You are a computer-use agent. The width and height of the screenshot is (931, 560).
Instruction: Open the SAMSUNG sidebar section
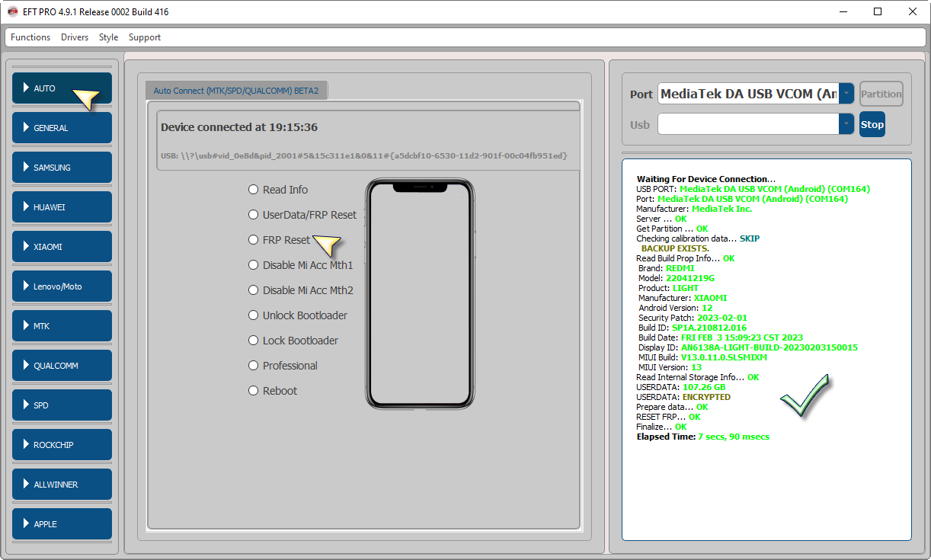click(x=62, y=168)
